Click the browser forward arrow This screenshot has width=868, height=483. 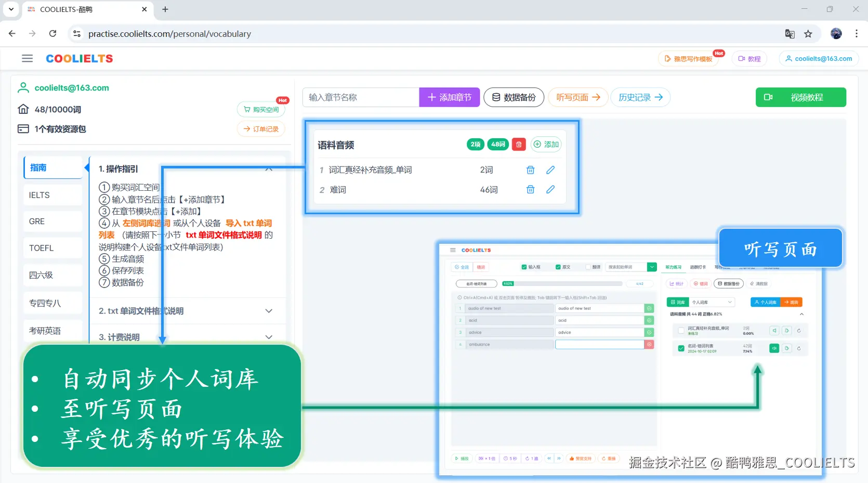pyautogui.click(x=32, y=33)
